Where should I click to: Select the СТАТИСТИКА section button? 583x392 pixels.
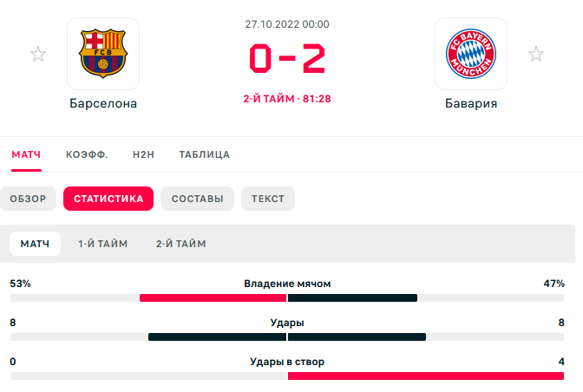[x=108, y=199]
